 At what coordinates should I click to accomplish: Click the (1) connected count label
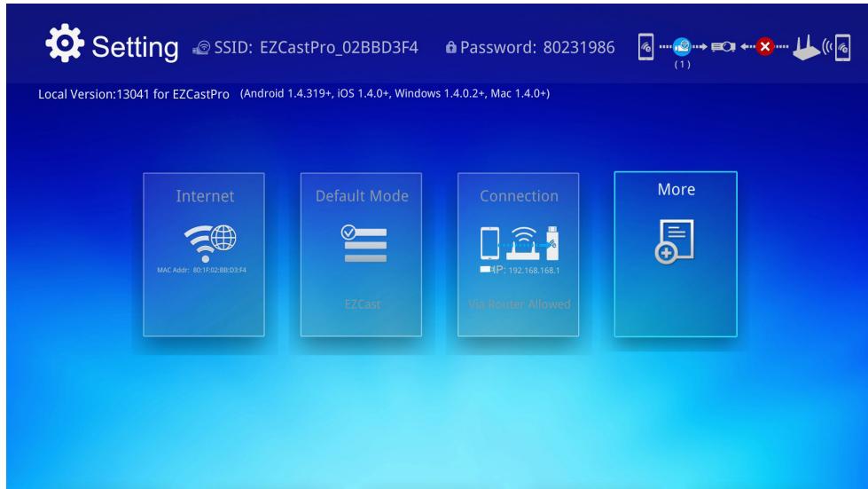[x=682, y=64]
